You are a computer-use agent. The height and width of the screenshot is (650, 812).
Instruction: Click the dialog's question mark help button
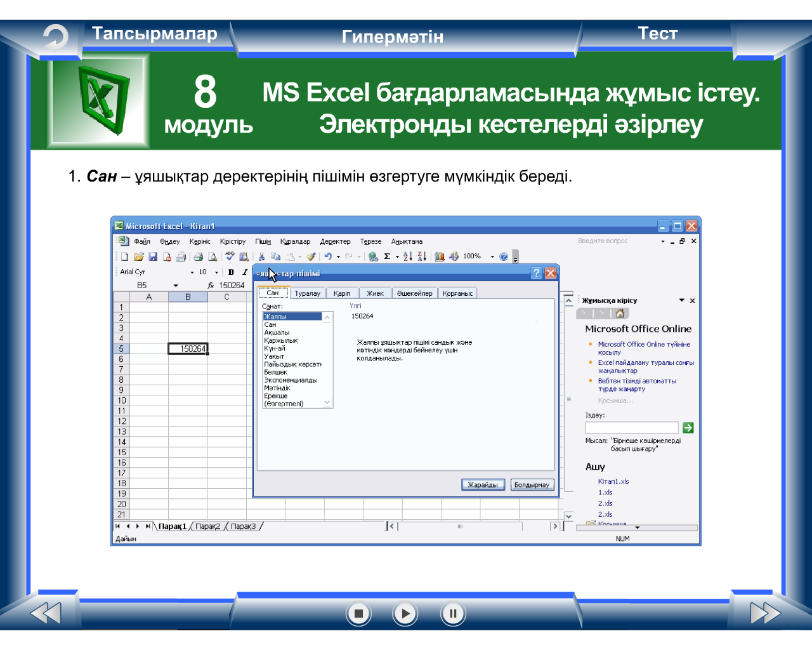coord(537,273)
